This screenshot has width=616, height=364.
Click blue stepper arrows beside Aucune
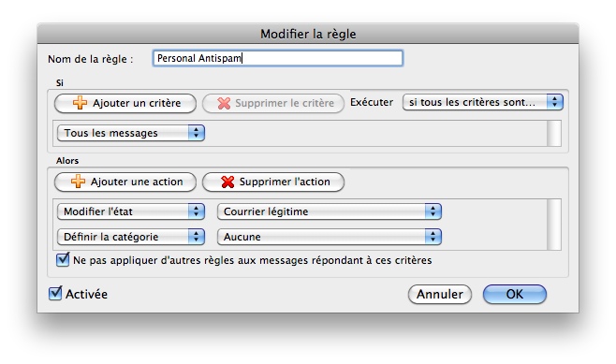click(433, 237)
